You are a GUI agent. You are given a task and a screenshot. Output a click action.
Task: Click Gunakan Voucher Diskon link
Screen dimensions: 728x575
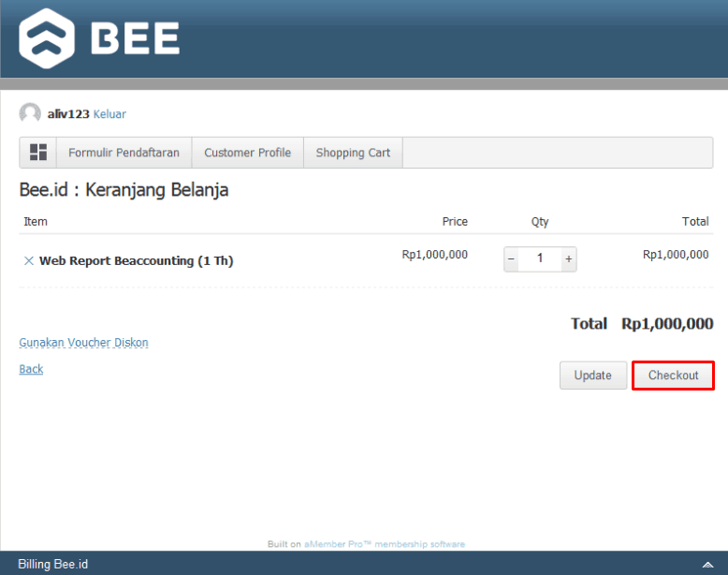83,343
